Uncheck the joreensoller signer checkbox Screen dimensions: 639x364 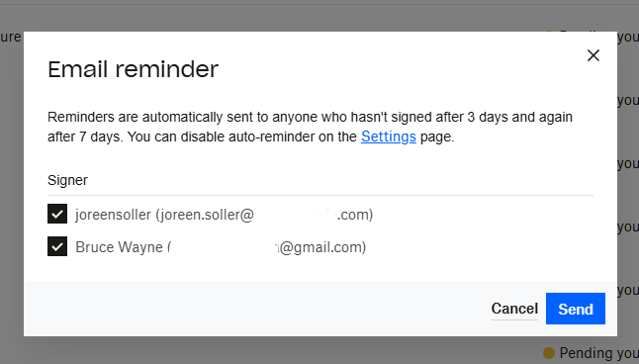coord(57,214)
